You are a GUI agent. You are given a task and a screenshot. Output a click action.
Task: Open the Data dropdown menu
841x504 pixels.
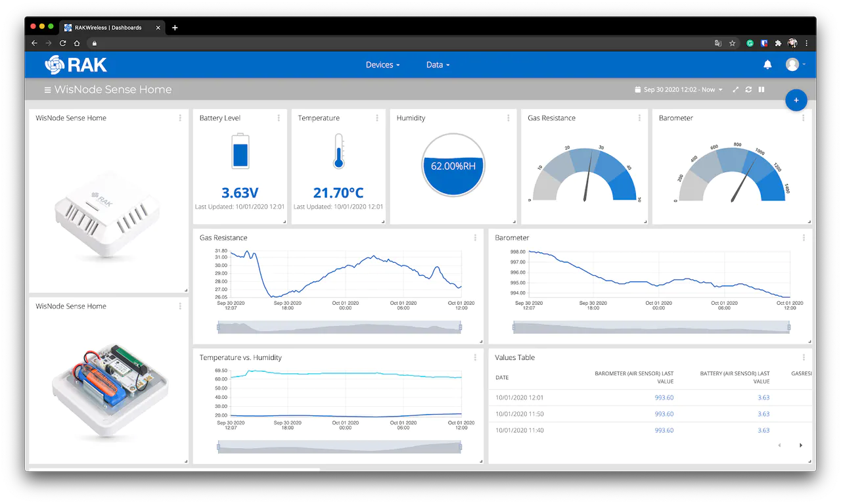pos(438,65)
